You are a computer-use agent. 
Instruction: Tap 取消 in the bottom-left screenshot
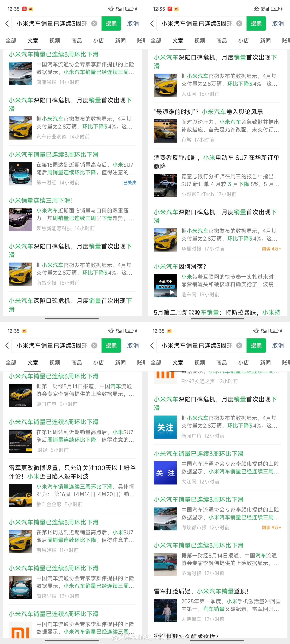[133, 345]
